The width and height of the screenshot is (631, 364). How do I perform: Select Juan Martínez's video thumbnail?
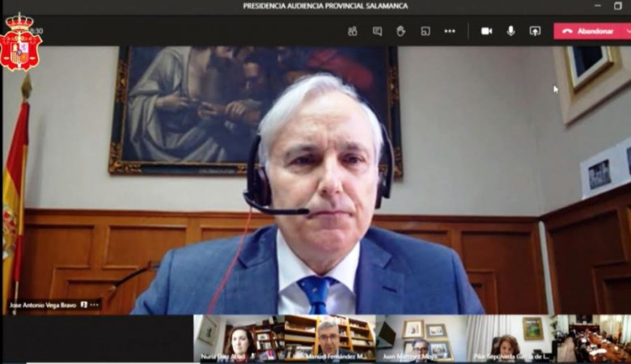click(421, 338)
